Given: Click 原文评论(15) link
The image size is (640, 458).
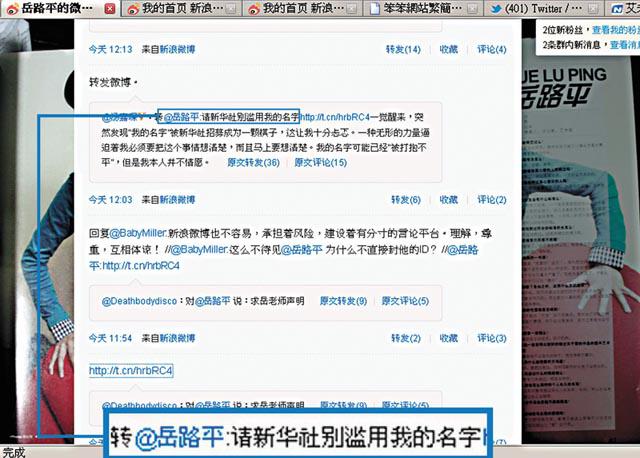Looking at the screenshot, I should point(320,162).
